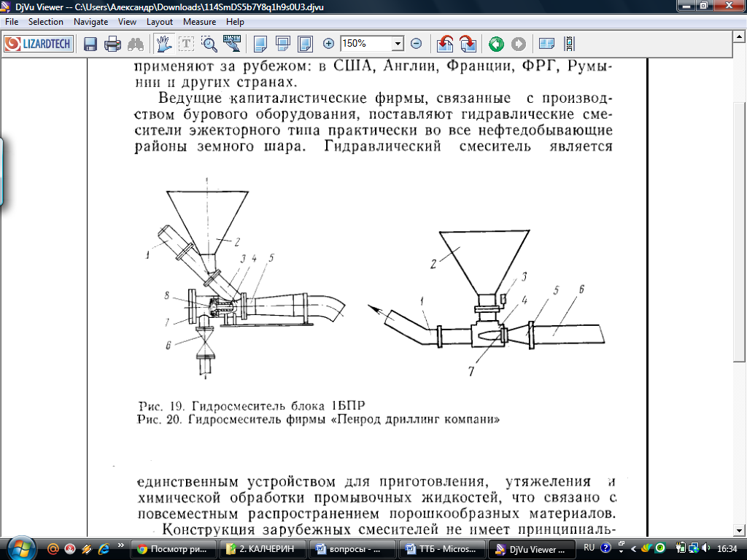Open the Layout menu
This screenshot has height=560, width=747.
click(x=160, y=22)
